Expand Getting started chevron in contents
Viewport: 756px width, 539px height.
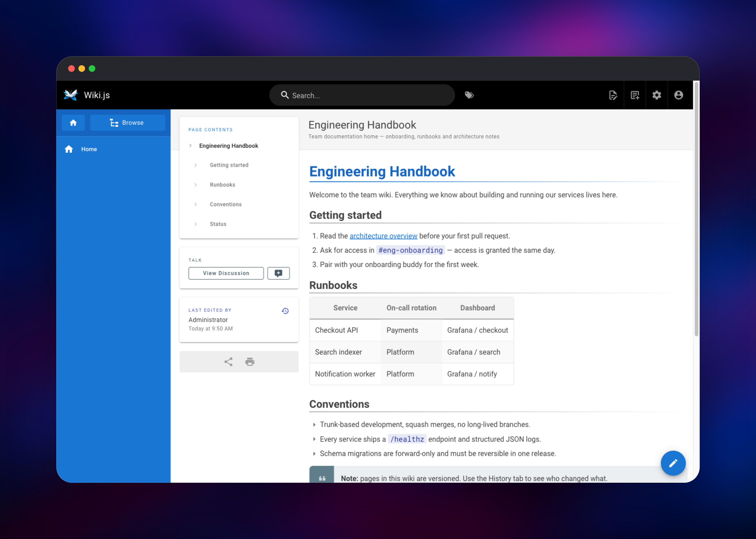(195, 165)
